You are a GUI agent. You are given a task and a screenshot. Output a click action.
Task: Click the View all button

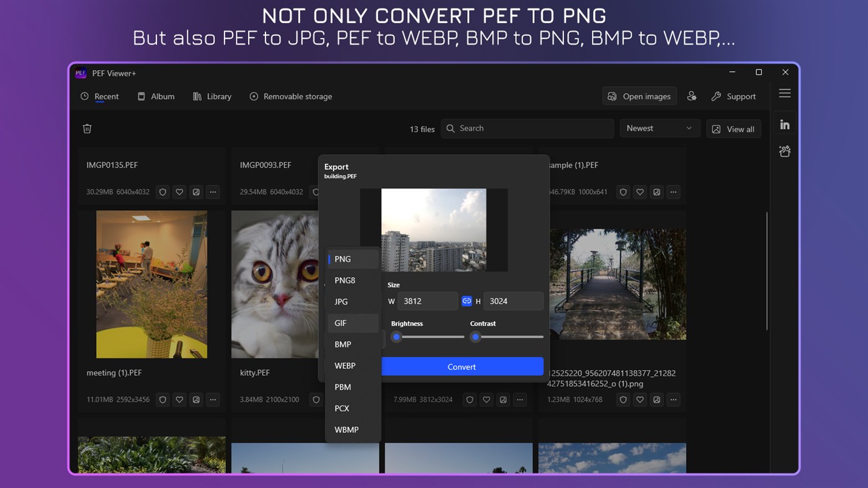733,128
